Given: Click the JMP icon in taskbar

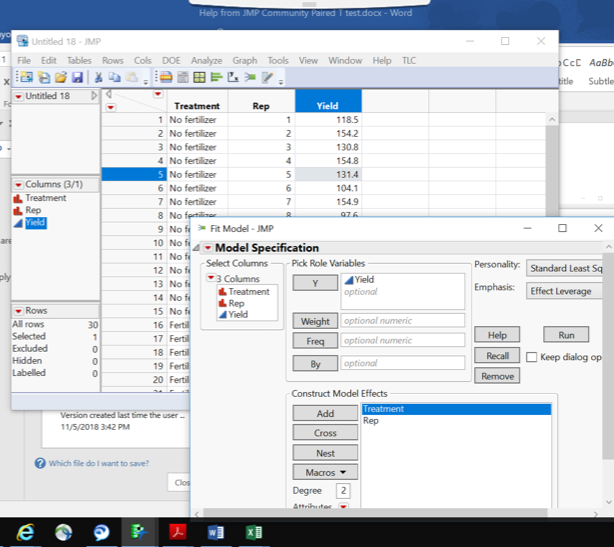Looking at the screenshot, I should coord(139,532).
